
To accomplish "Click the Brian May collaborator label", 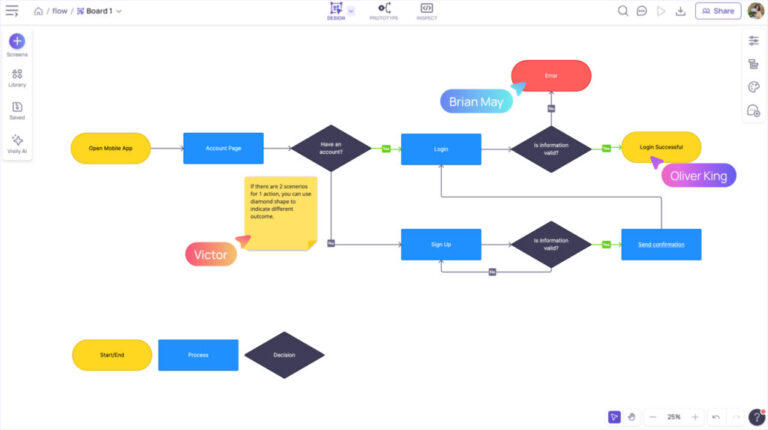I will click(476, 101).
